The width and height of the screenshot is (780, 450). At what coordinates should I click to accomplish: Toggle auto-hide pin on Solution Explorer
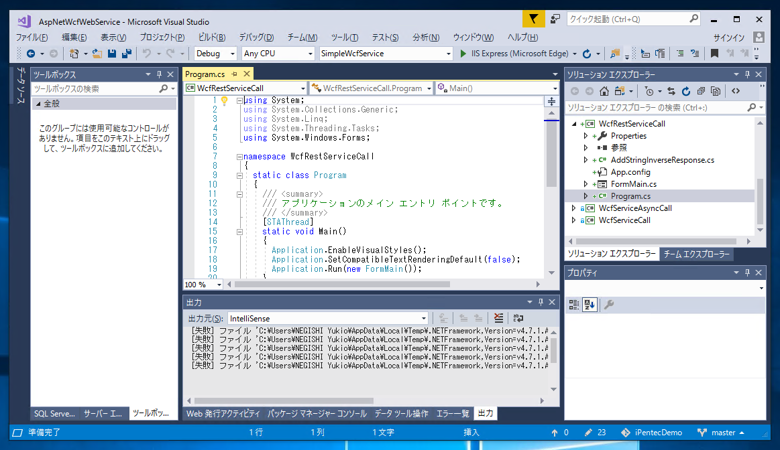(747, 75)
